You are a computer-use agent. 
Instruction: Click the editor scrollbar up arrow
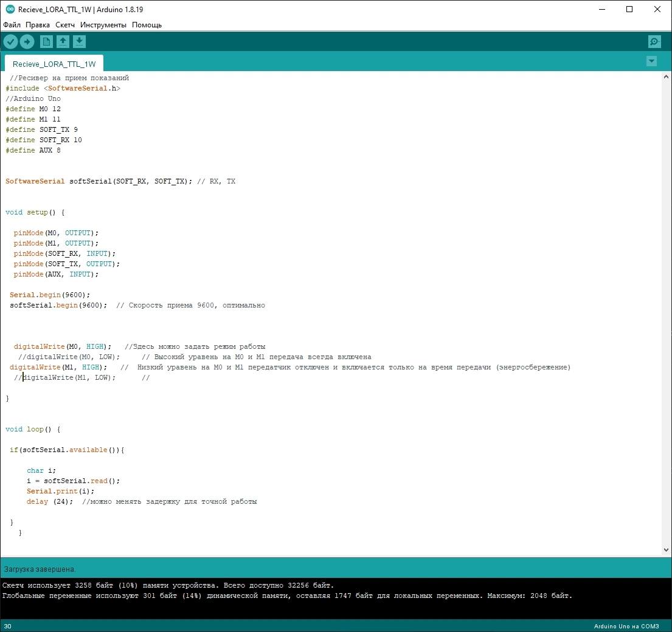666,77
